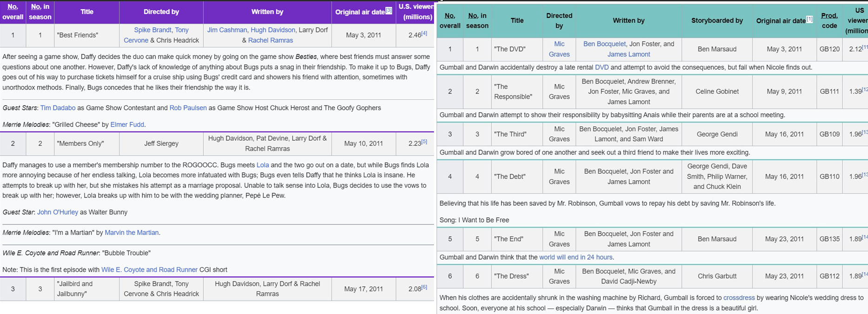Click production code GB112

click(x=829, y=276)
